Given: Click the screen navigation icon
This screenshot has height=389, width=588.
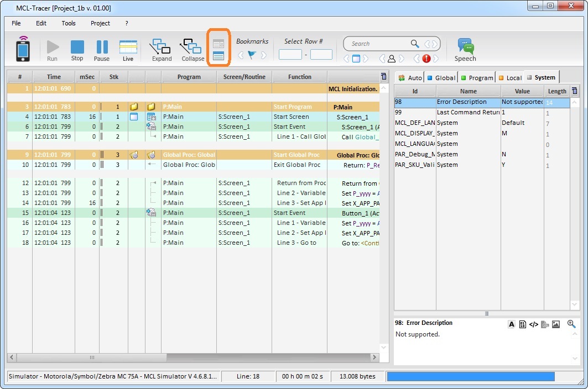Looking at the screenshot, I should (x=356, y=59).
